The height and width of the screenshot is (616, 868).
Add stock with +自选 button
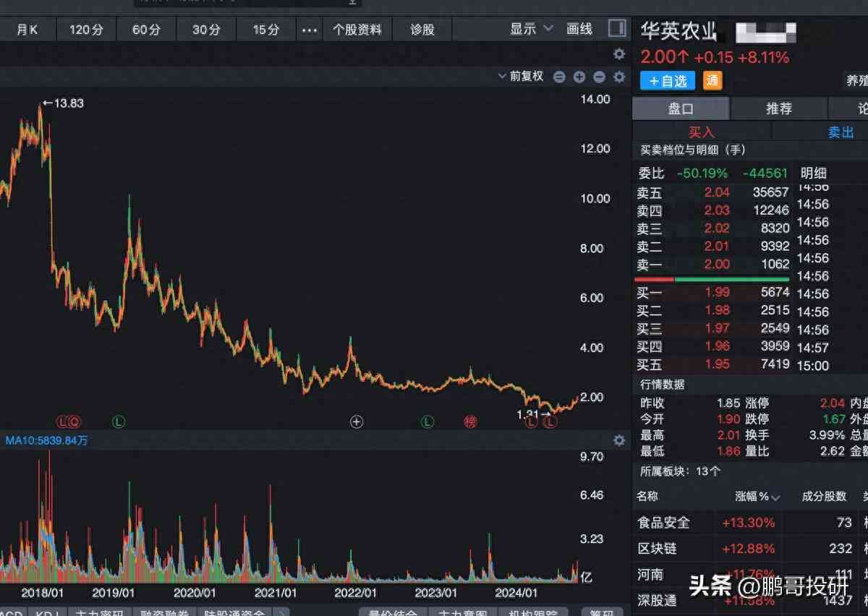(x=668, y=81)
